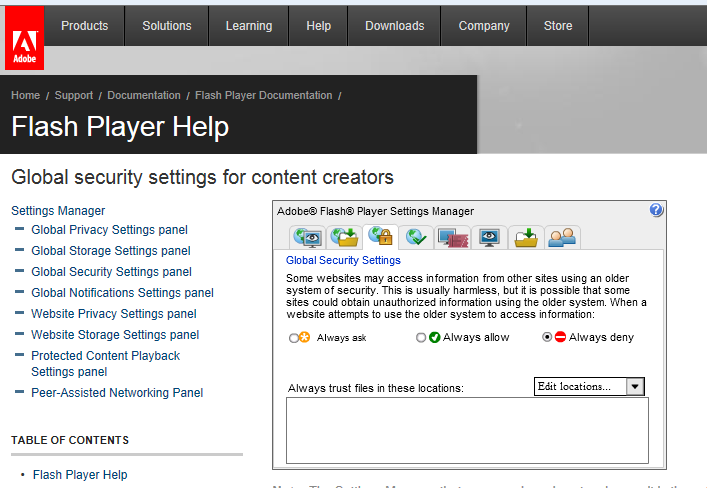The width and height of the screenshot is (707, 488).
Task: Click inside the trusted locations list box
Action: pyautogui.click(x=467, y=430)
